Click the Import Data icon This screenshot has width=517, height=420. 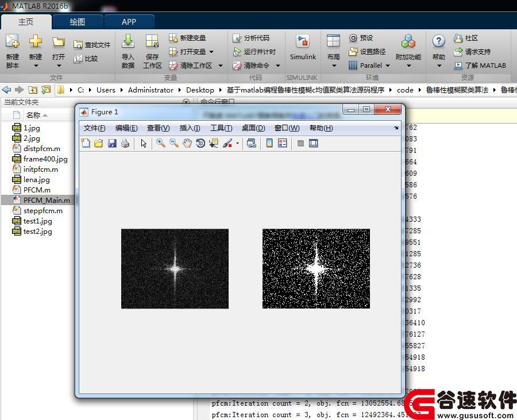click(128, 41)
